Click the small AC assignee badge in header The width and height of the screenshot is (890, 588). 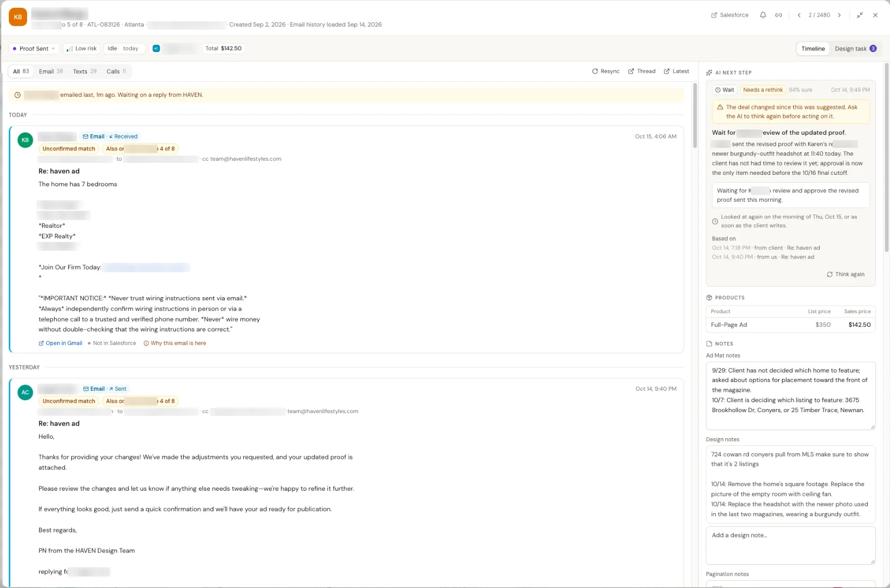click(x=156, y=48)
